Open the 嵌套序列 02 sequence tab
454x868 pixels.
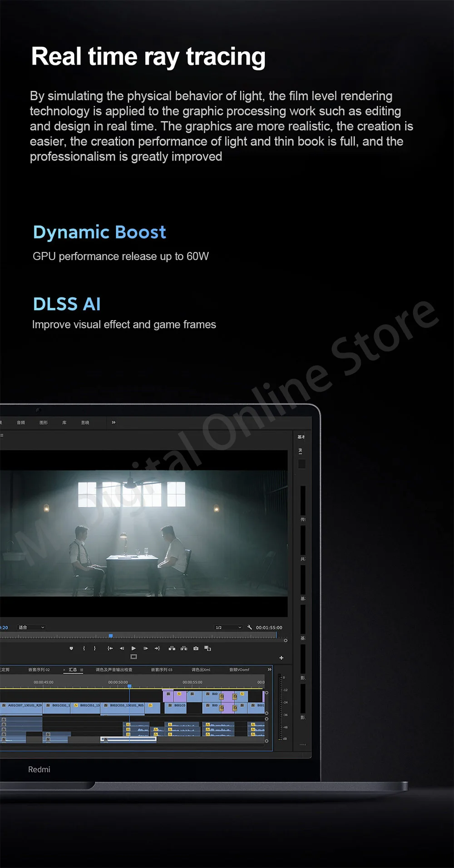[39, 669]
